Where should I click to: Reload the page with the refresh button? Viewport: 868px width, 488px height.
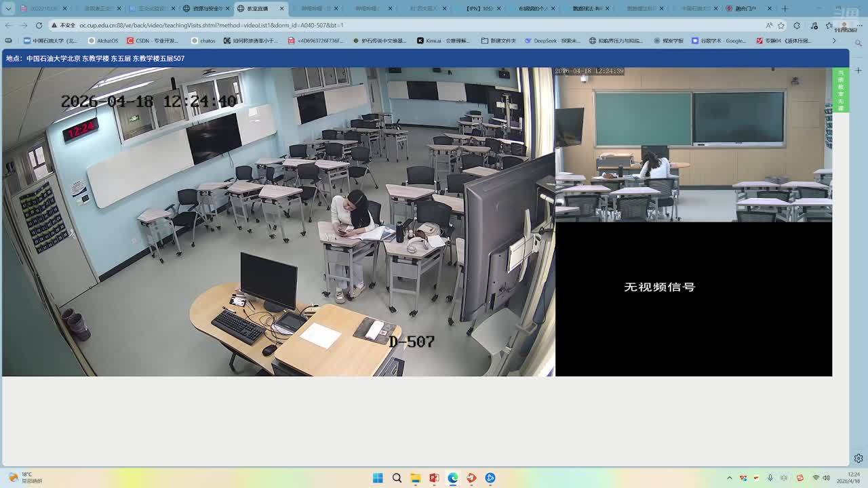(39, 25)
